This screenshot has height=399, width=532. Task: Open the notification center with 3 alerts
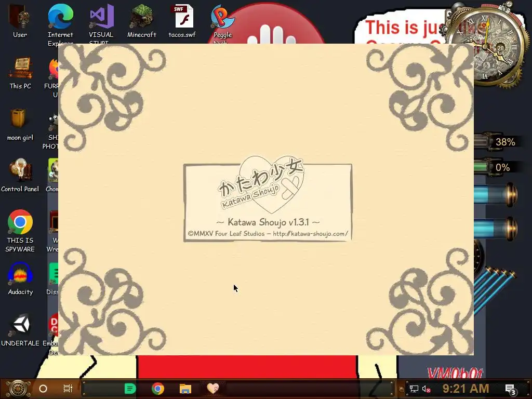coord(510,389)
